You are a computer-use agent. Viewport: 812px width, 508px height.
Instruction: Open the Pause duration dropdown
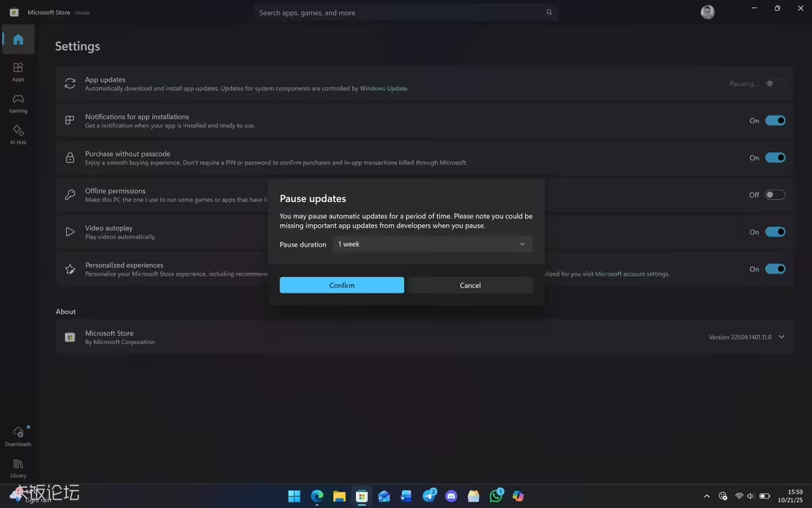coord(432,244)
